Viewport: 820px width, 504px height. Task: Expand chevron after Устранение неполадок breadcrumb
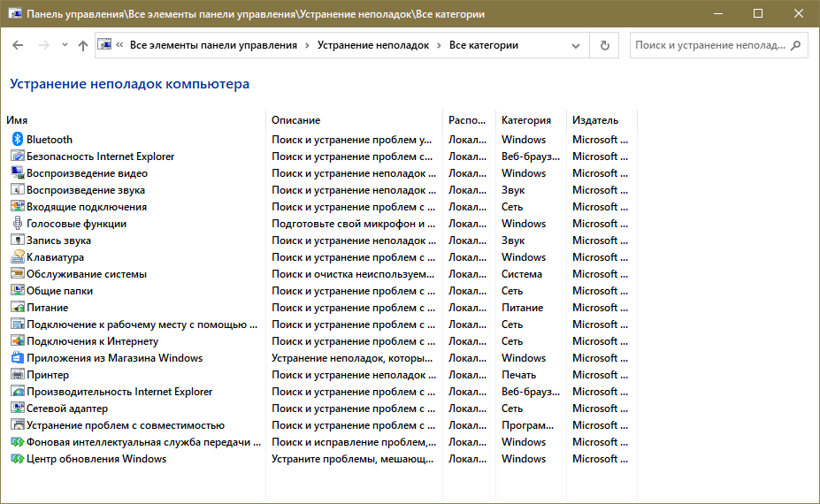[x=439, y=45]
